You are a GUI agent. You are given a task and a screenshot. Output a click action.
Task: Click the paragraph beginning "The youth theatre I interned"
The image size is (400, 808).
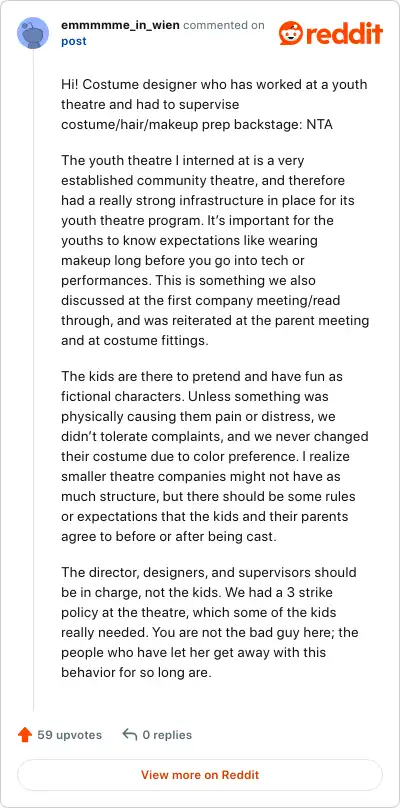click(215, 250)
